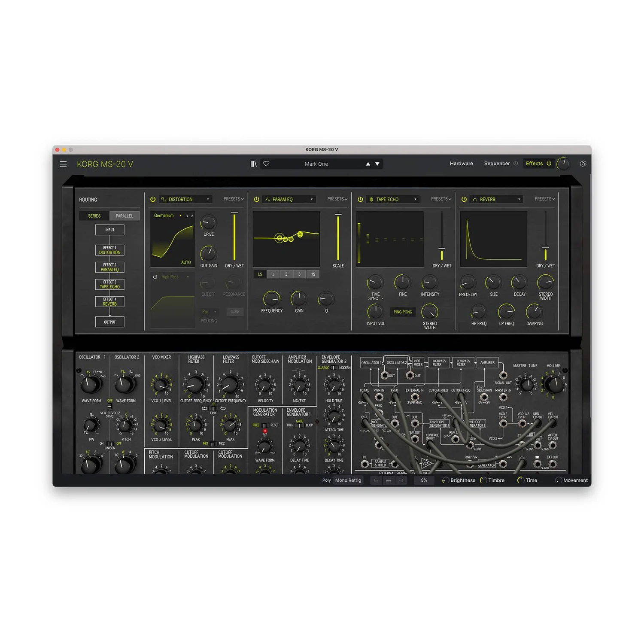
Task: Open the REVERB effect type dropdown
Action: [497, 199]
